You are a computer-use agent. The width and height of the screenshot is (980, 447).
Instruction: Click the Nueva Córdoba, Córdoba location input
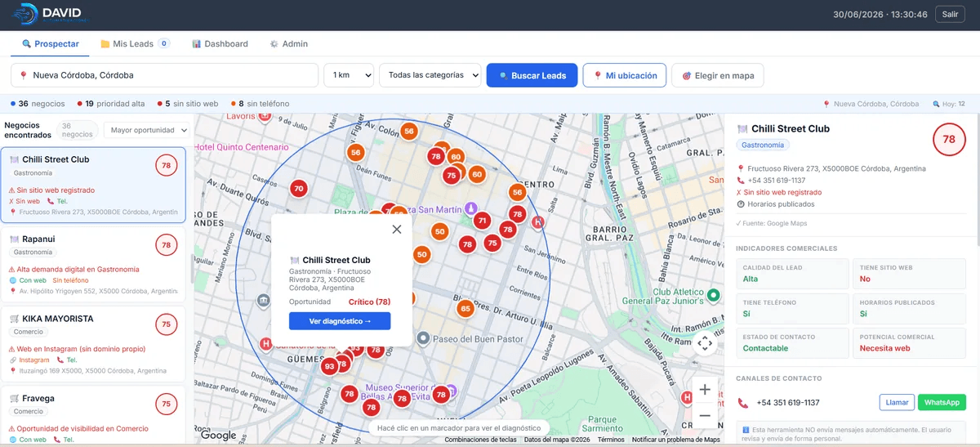[x=164, y=75]
